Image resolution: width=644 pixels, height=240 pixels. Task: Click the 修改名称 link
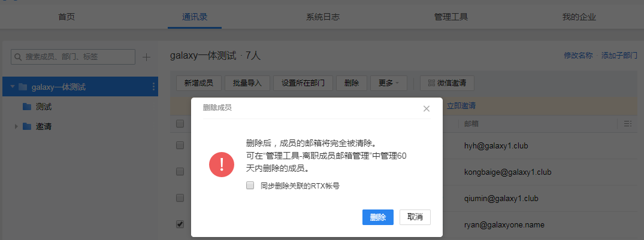[x=578, y=56]
